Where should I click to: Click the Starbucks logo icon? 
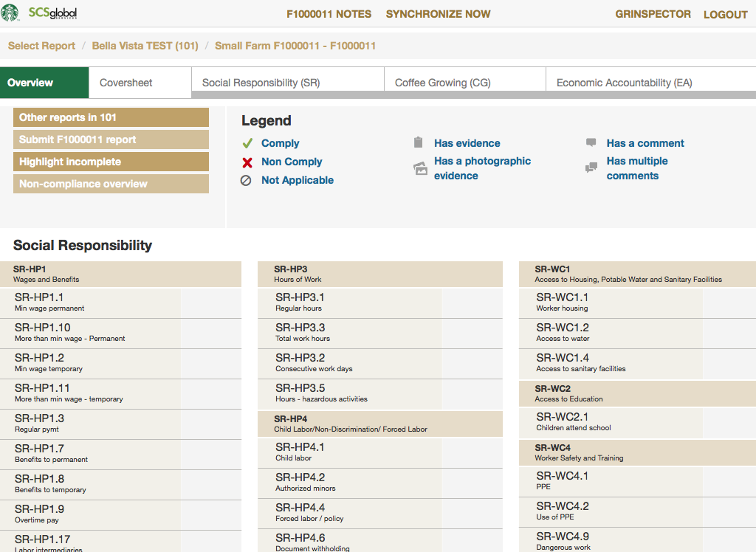[11, 13]
